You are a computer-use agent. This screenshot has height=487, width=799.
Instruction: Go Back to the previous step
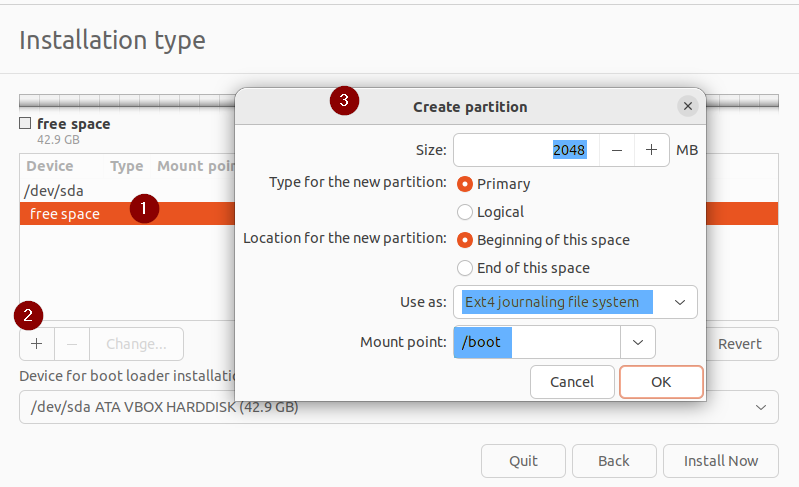click(x=613, y=461)
